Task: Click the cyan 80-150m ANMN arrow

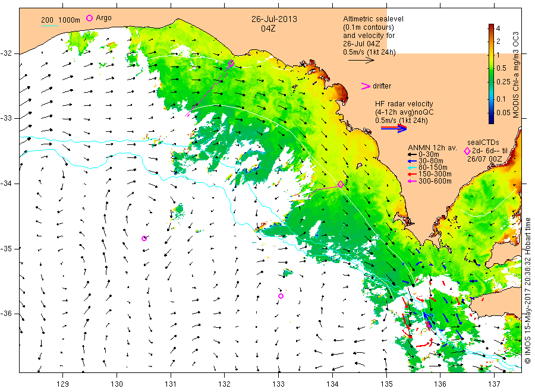Action: coord(412,167)
